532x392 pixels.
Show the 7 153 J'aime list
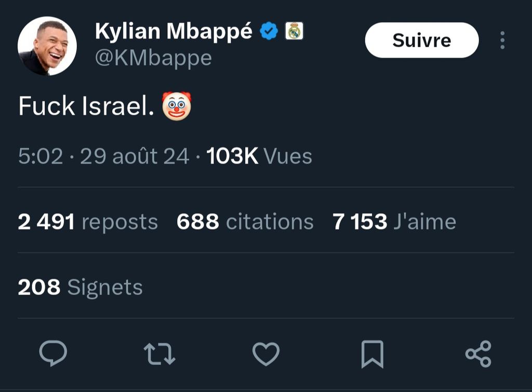[394, 222]
